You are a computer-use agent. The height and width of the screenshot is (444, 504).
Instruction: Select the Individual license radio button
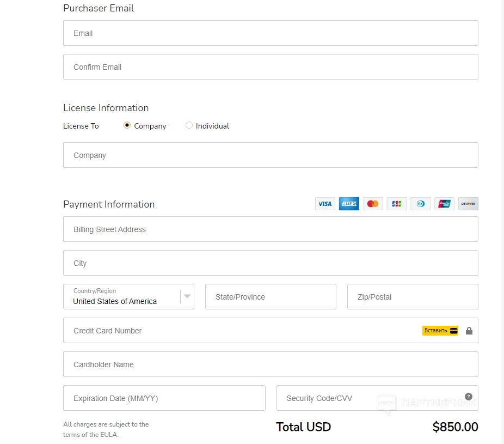(189, 125)
